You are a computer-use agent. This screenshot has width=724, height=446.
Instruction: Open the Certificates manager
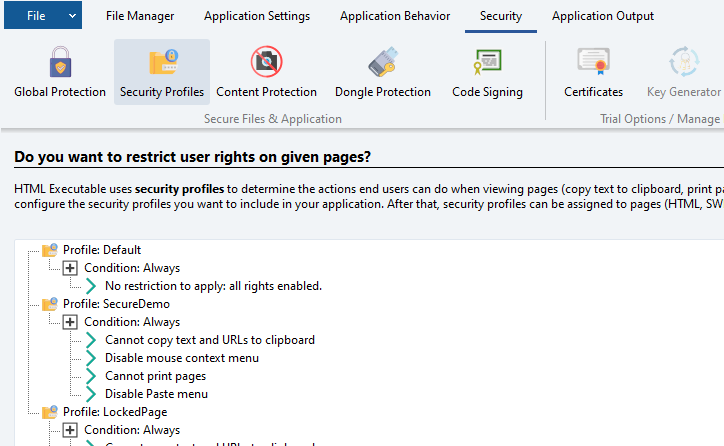[x=593, y=73]
